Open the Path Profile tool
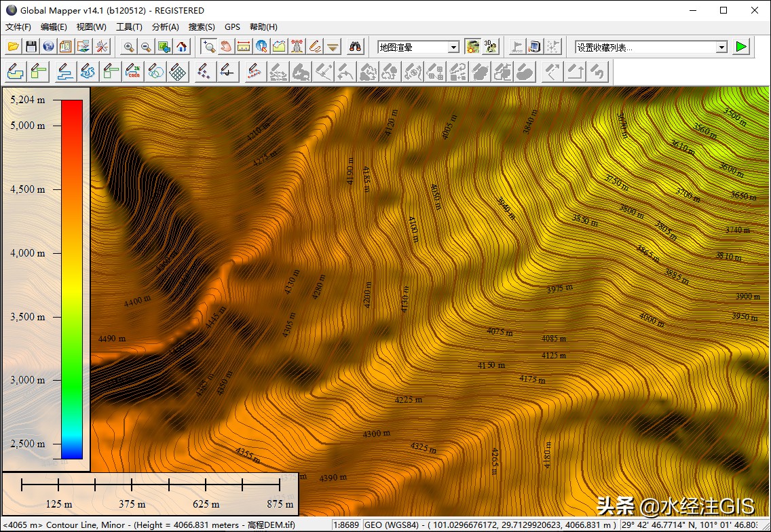771x532 pixels. tap(279, 47)
